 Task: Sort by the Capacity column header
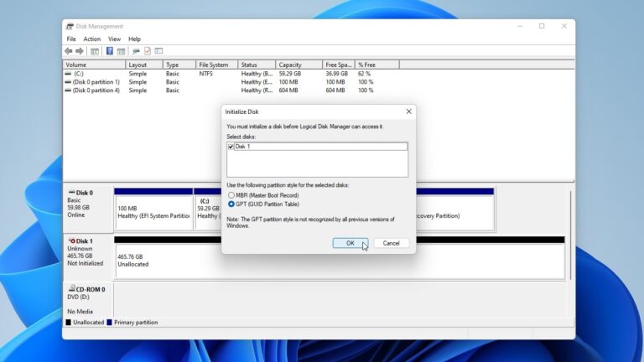299,65
